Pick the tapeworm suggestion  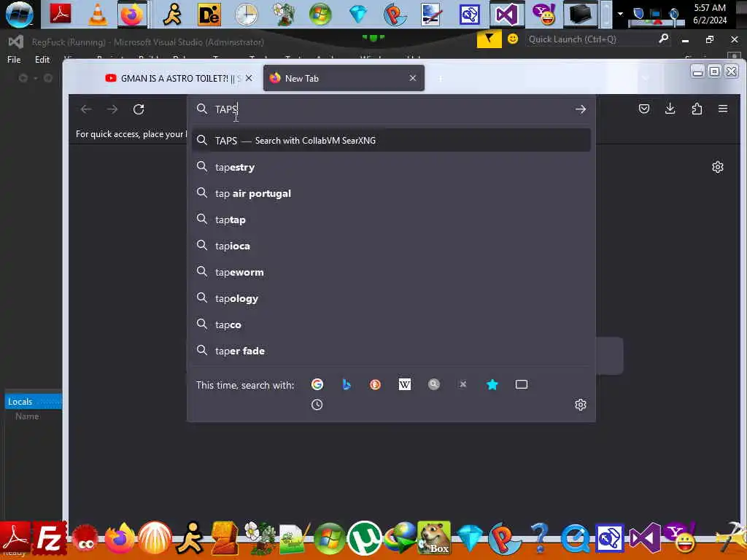tap(391, 272)
